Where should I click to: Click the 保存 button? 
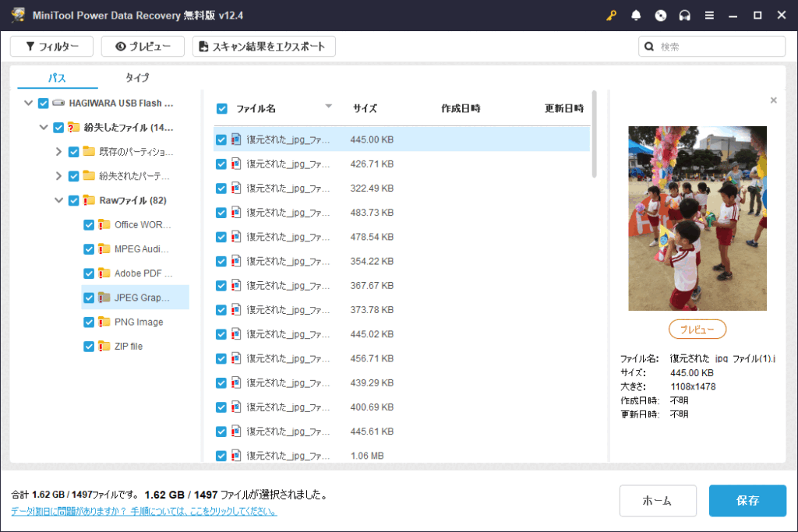point(747,501)
